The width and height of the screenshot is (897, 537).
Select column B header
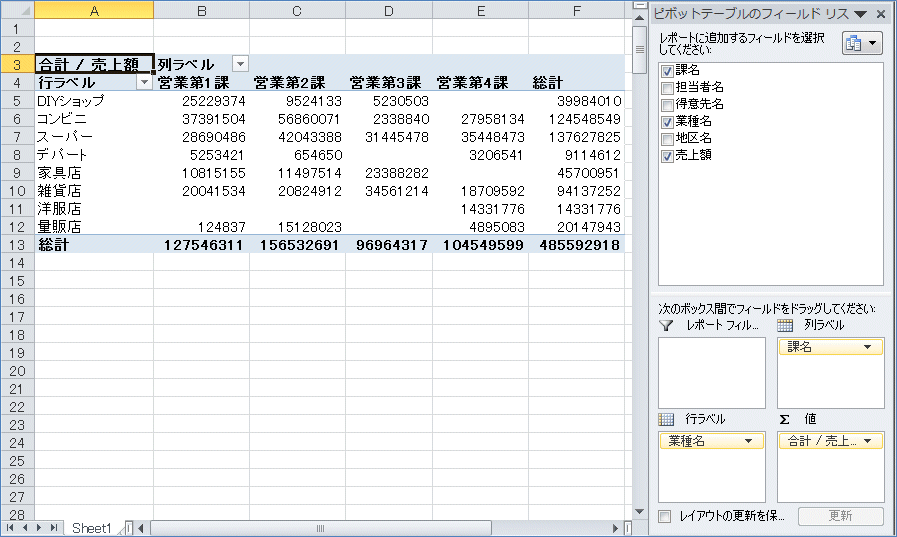pyautogui.click(x=201, y=10)
